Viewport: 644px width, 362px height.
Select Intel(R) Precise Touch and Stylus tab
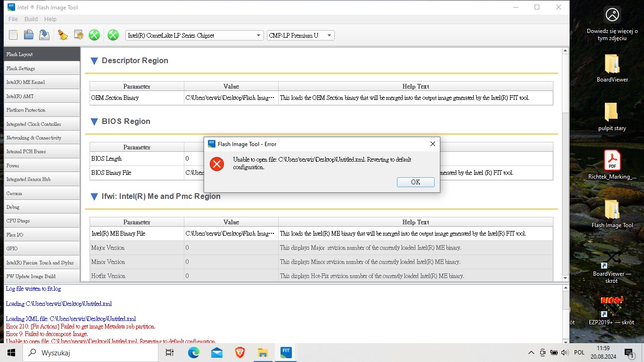coord(42,263)
